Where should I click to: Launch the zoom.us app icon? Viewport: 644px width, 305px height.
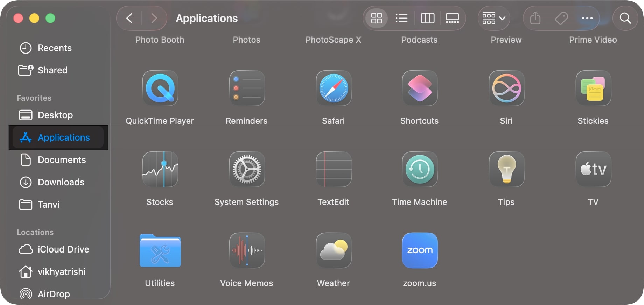(420, 250)
